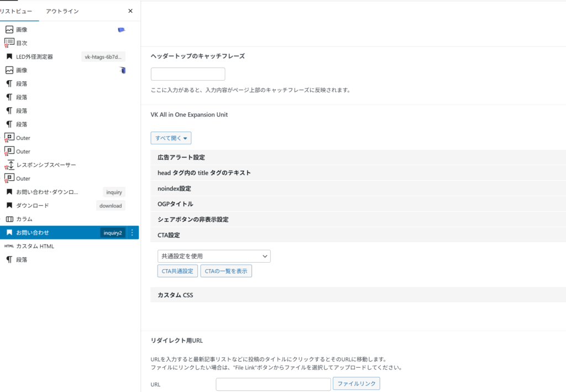Select the お問い合わせ･ダウンロ… heading block

47,192
